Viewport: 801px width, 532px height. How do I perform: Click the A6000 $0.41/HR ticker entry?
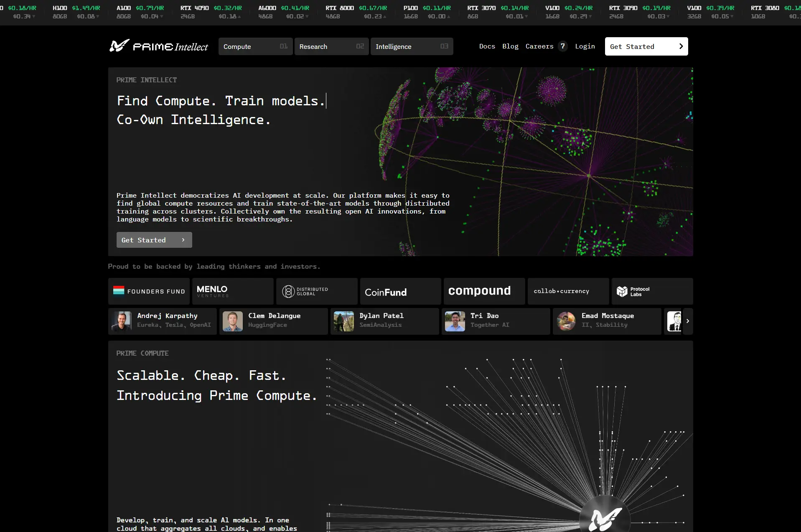coord(284,12)
